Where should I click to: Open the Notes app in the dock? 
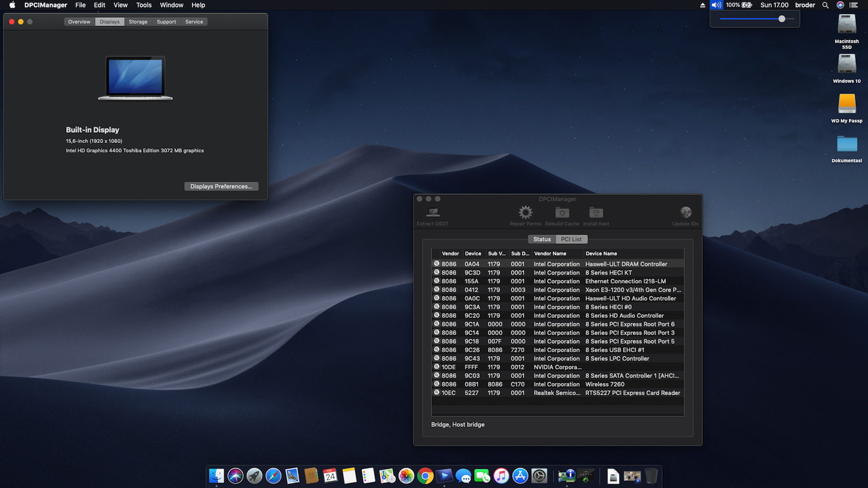pyautogui.click(x=349, y=475)
